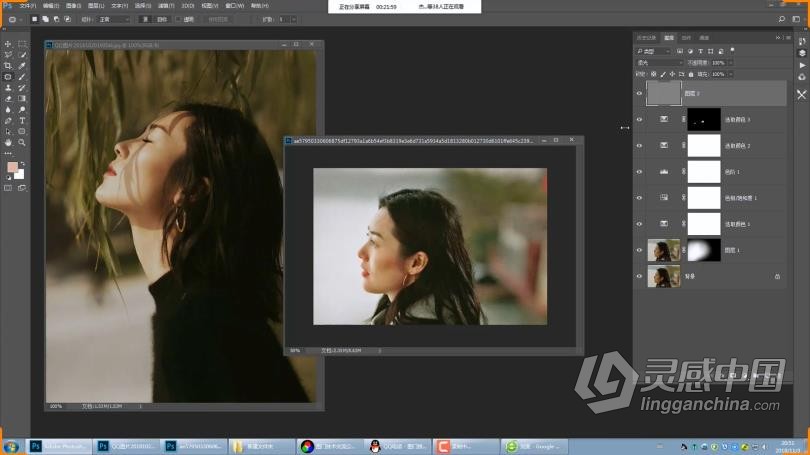The height and width of the screenshot is (455, 810).
Task: Select the Zoom tool
Action: pos(22,142)
